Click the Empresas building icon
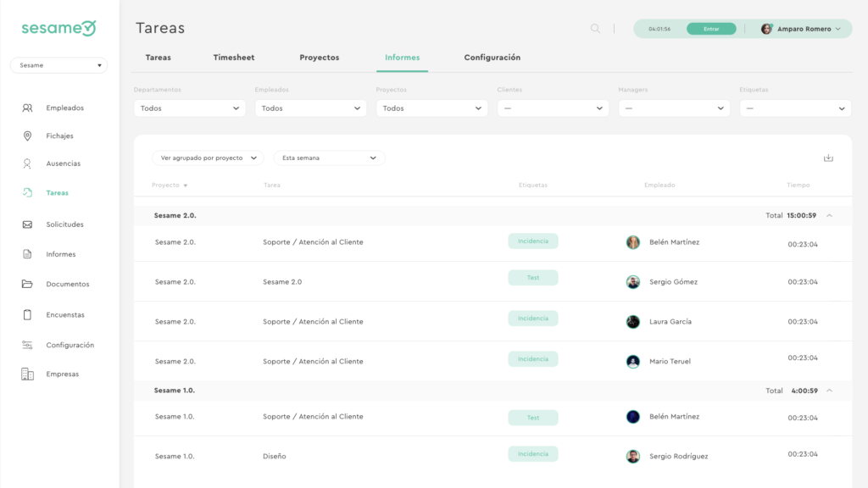868x488 pixels. pyautogui.click(x=27, y=374)
